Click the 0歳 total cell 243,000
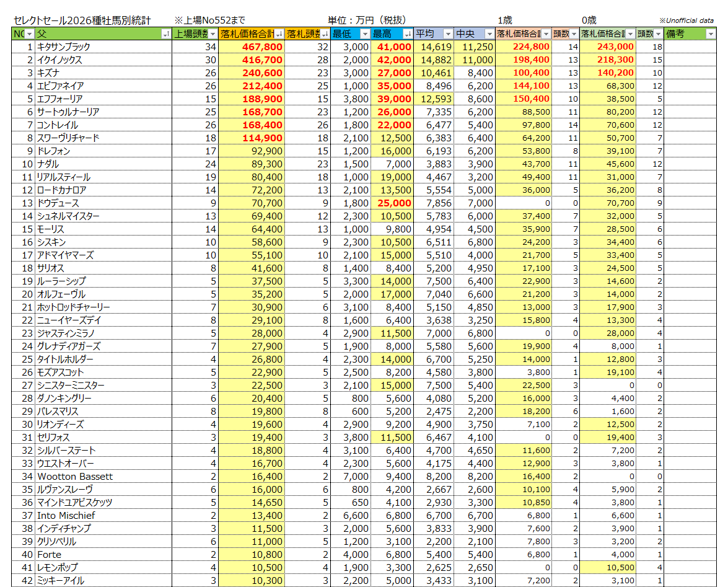Image resolution: width=728 pixels, height=587 pixels. (x=608, y=47)
